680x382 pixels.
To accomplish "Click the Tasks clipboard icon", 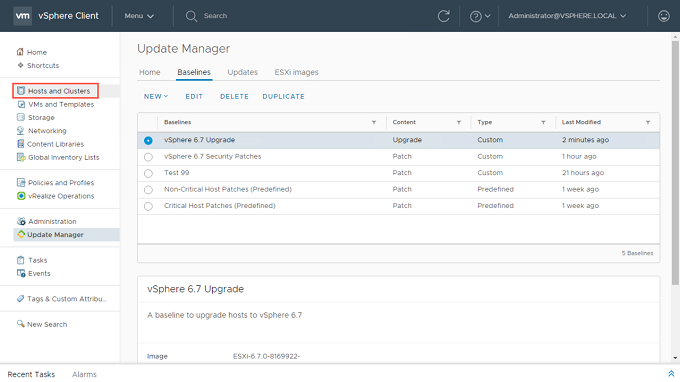I will coord(20,260).
